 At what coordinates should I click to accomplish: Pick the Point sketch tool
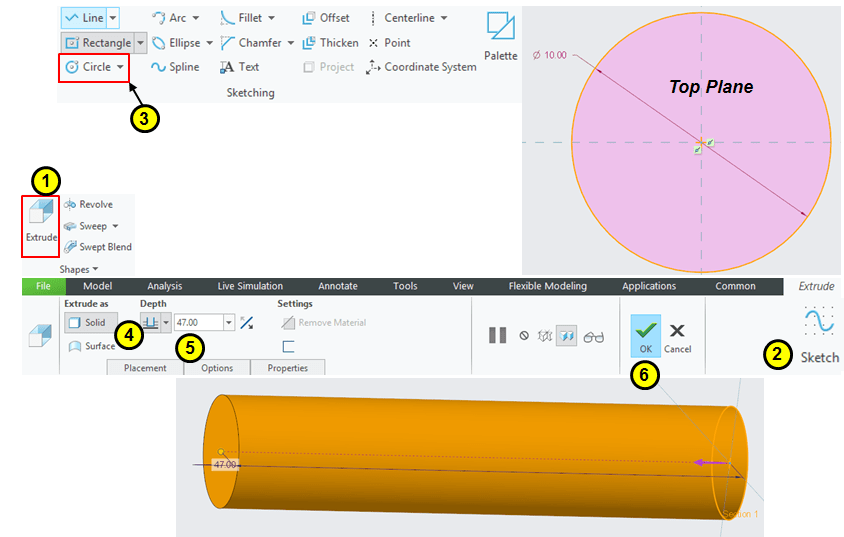[x=390, y=43]
